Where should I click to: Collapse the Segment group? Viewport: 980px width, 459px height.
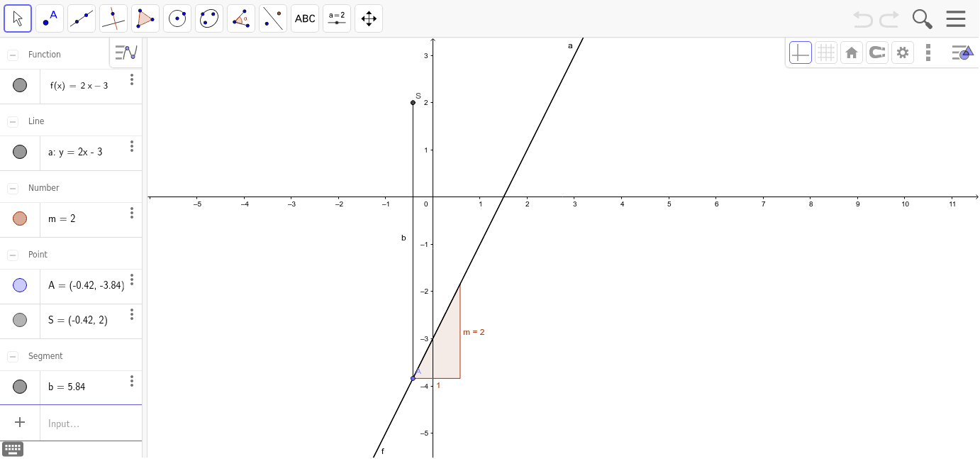[x=13, y=356]
